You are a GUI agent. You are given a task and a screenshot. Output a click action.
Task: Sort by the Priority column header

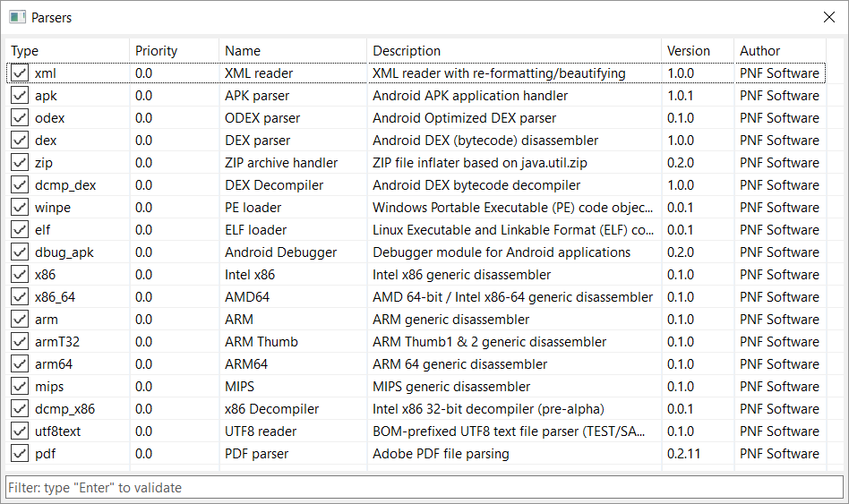175,51
